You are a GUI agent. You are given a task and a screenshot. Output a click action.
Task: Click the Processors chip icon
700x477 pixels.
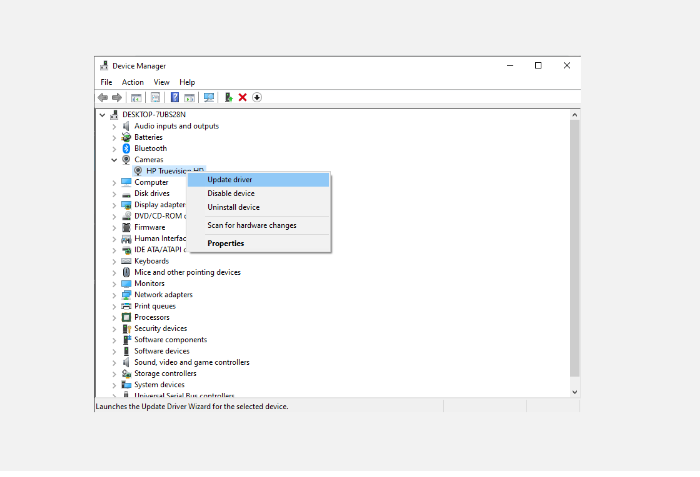click(x=126, y=317)
